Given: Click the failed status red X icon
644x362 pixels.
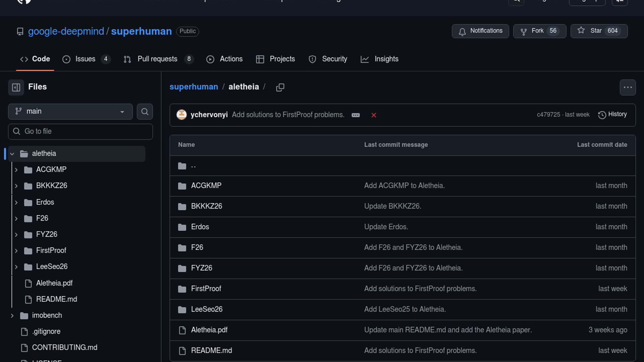Looking at the screenshot, I should point(374,115).
